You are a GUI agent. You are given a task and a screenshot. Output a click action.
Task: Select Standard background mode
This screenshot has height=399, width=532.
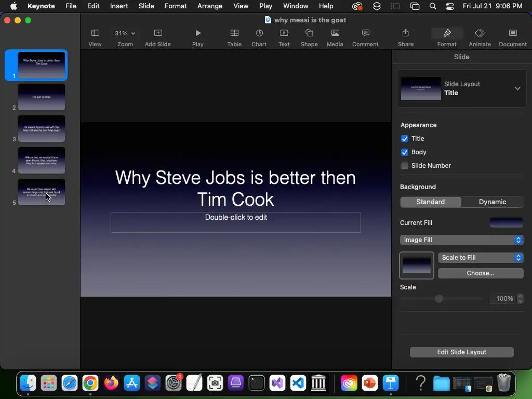click(x=431, y=202)
